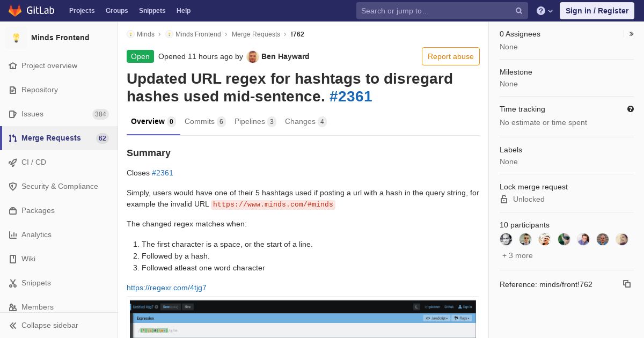Switch to the Overview tab
The height and width of the screenshot is (338, 644).
(x=153, y=121)
